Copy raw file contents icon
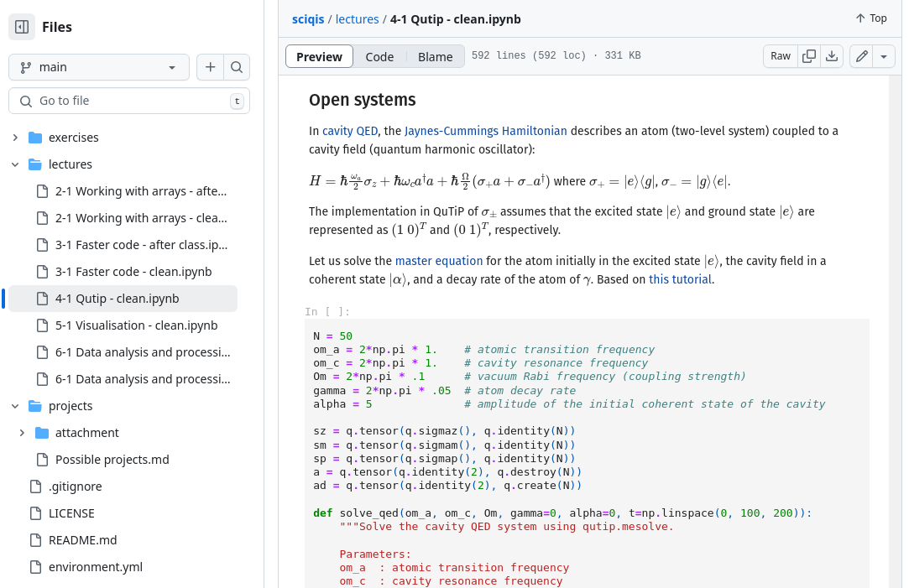Viewport: 909px width, 588px height. [809, 55]
